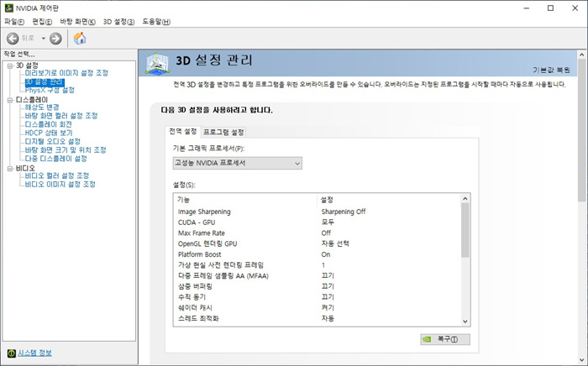This screenshot has width=588, height=366.
Task: Select the 삼중 버퍼링 setting row
Action: click(318, 286)
